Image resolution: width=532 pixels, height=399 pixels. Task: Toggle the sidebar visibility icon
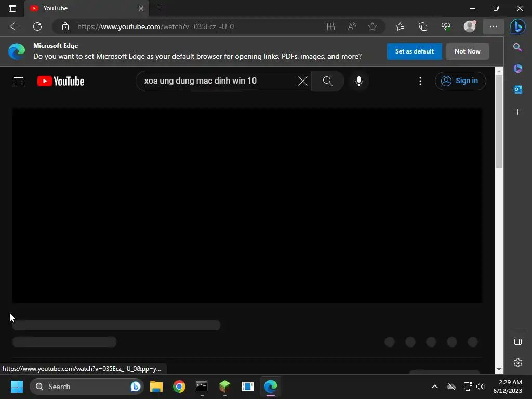[x=518, y=342]
